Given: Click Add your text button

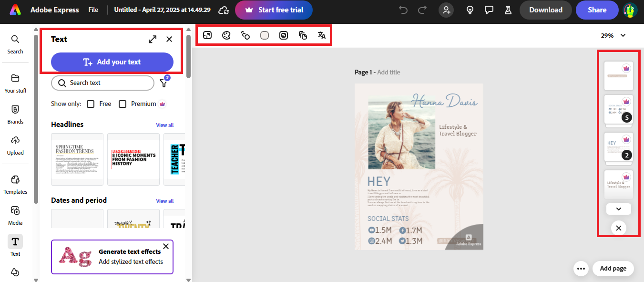Looking at the screenshot, I should tap(112, 62).
